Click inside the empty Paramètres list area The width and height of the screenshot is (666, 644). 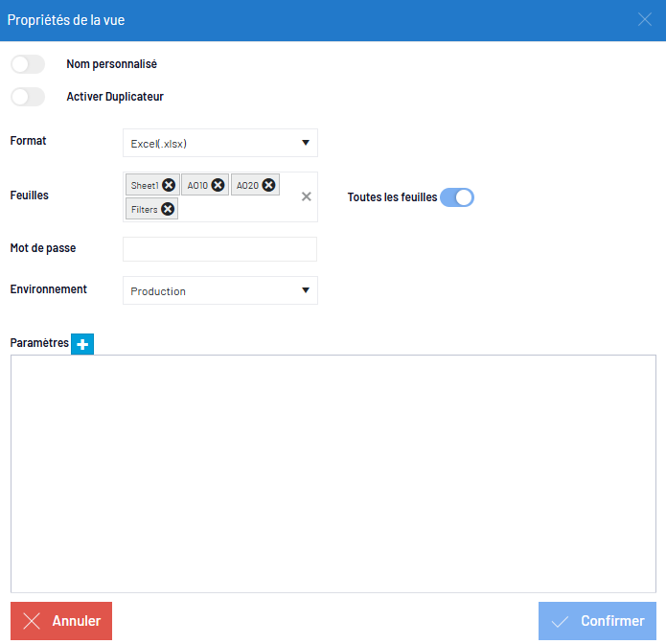tap(333, 473)
